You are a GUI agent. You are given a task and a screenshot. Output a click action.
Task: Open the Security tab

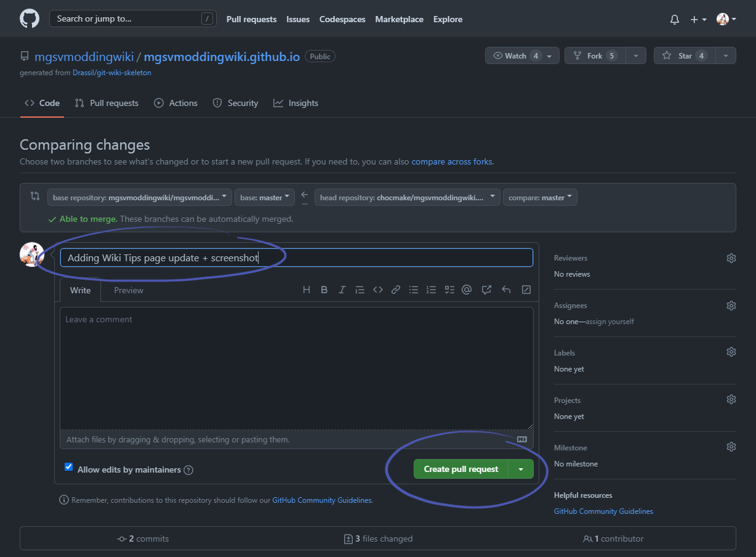[235, 103]
